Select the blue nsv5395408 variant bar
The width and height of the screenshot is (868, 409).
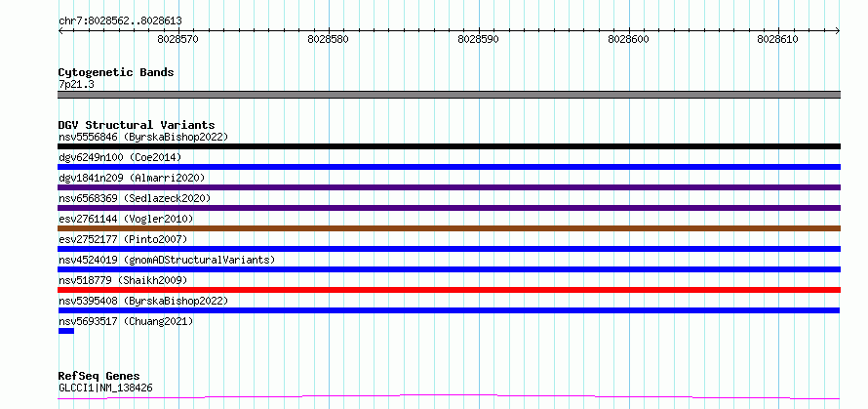click(x=449, y=310)
